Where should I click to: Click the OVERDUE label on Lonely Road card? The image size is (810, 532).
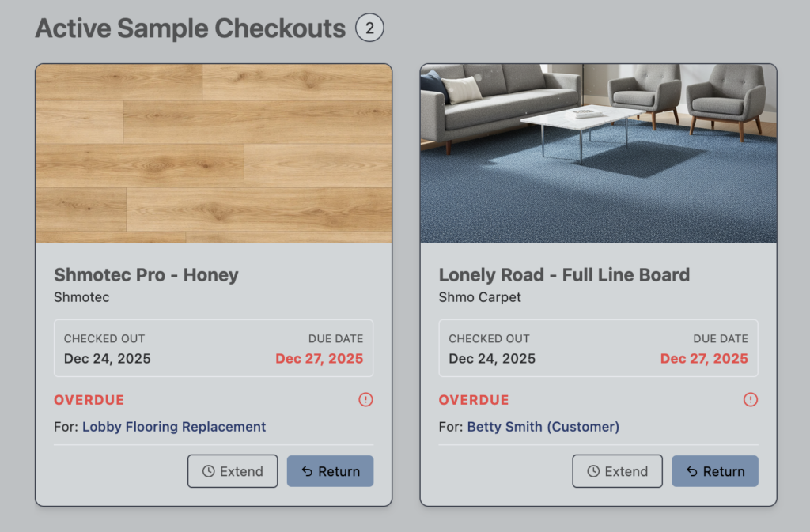474,400
